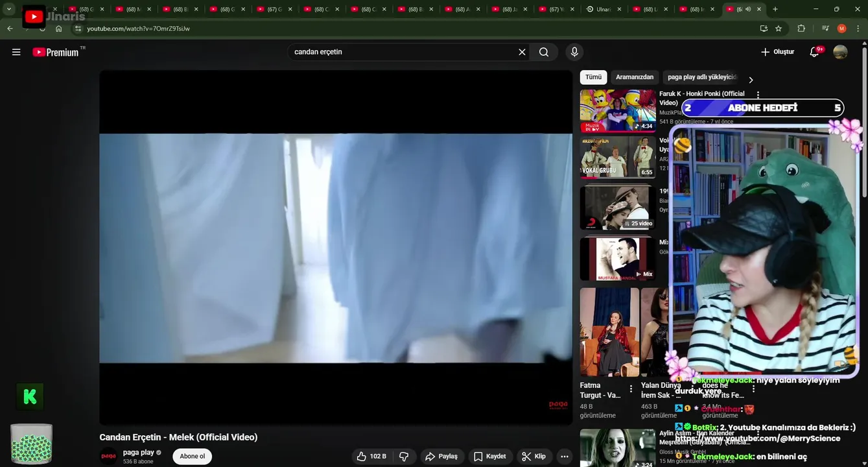The height and width of the screenshot is (467, 868).
Task: Open the Mustafa Sandal Mix thumbnail
Action: click(x=618, y=259)
